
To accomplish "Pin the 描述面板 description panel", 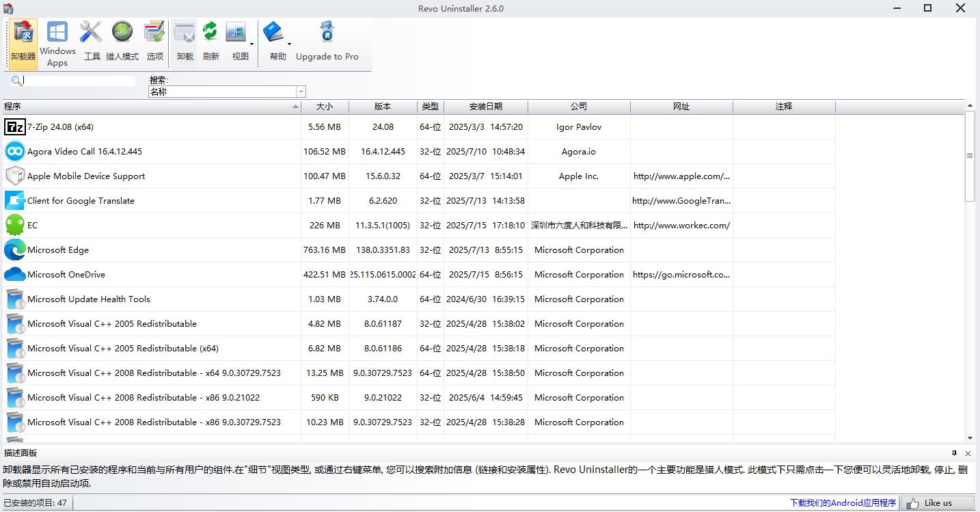I will [955, 453].
